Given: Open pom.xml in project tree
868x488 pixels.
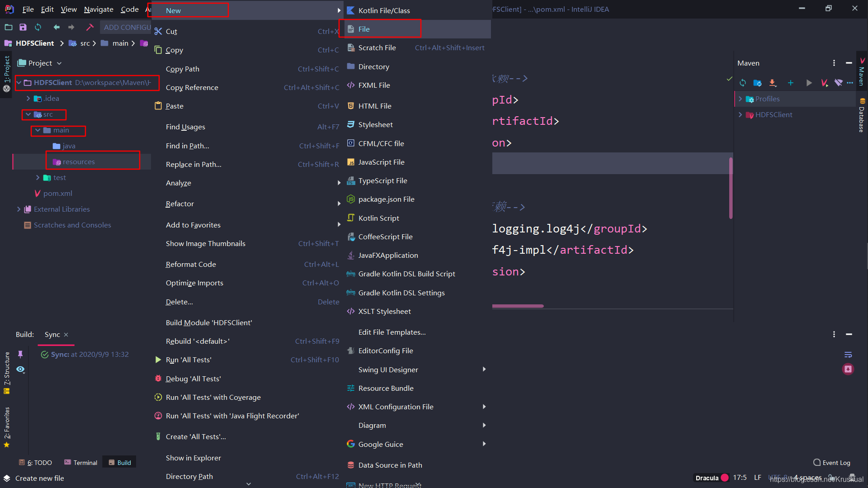Looking at the screenshot, I should [53, 193].
